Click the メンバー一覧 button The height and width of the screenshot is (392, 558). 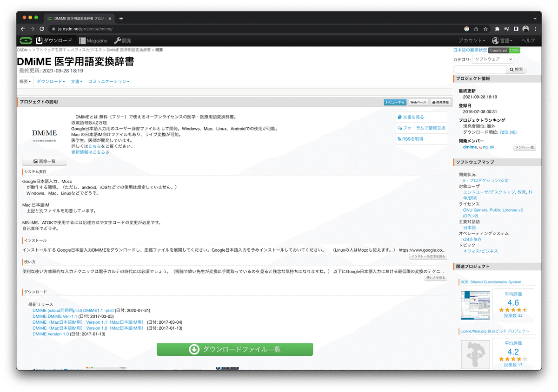(525, 147)
